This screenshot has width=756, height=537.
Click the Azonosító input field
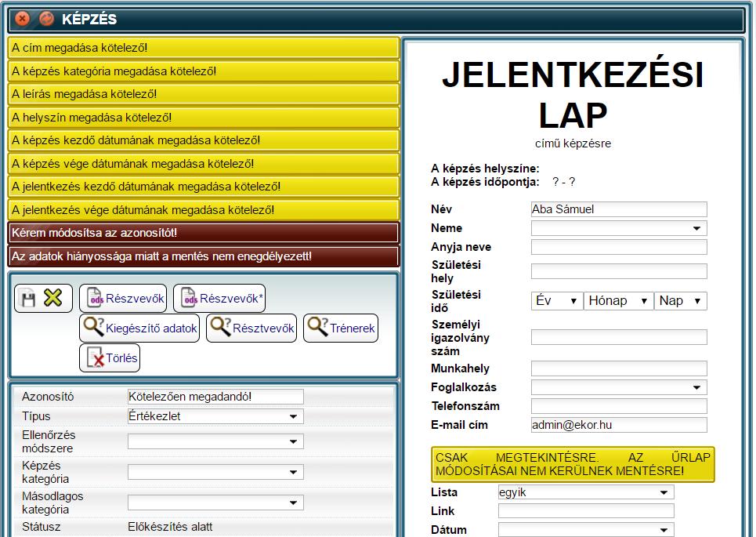click(215, 397)
